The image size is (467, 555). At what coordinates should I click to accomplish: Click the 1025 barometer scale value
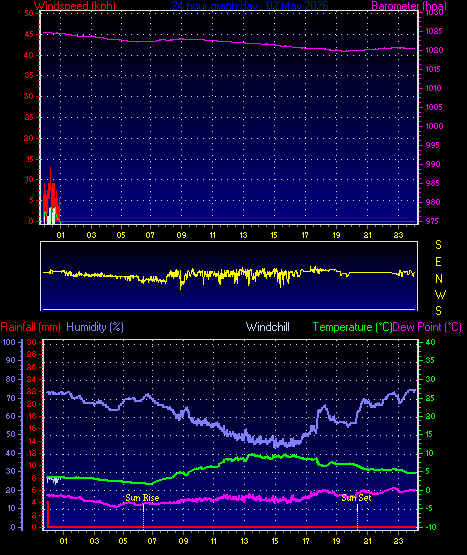[434, 32]
